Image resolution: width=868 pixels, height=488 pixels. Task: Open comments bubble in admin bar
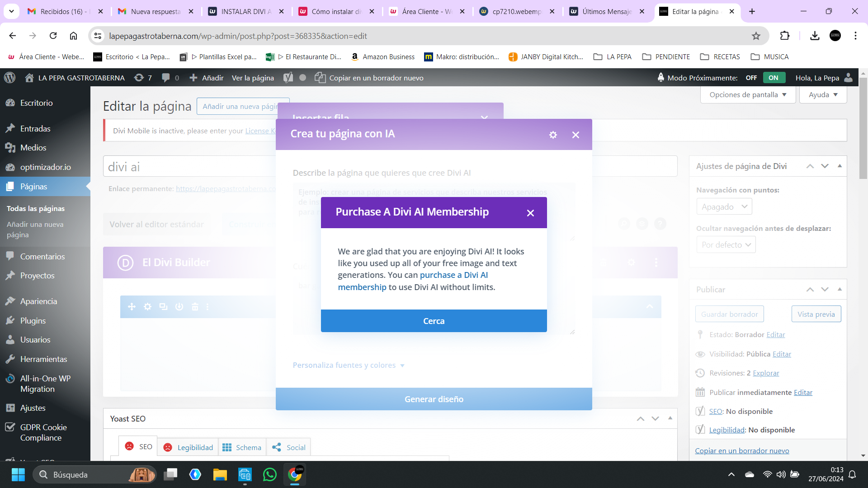click(170, 78)
